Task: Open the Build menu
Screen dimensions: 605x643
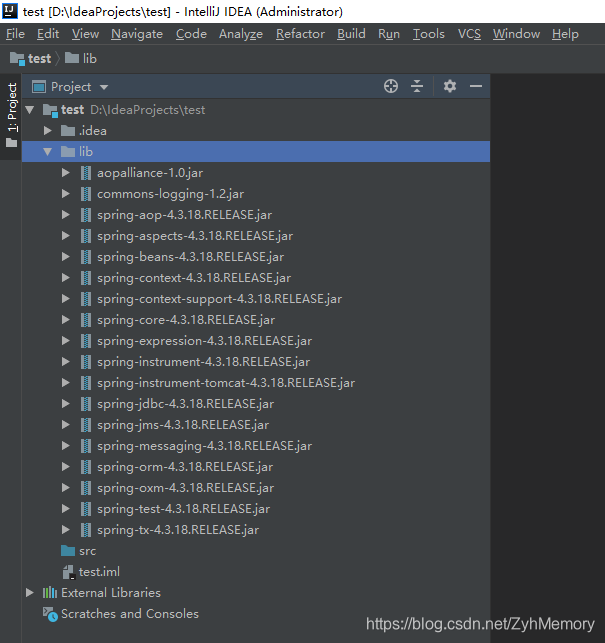Action: (351, 34)
